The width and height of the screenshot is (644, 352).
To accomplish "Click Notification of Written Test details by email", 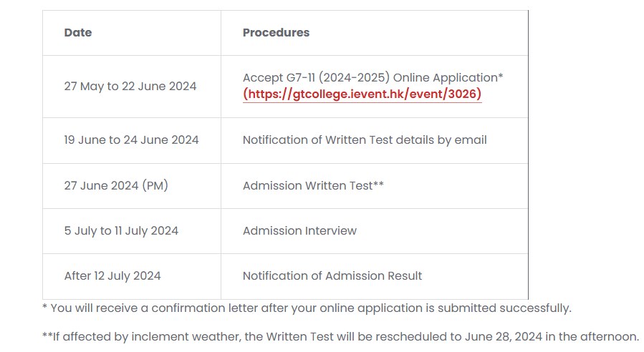I will (x=365, y=140).
